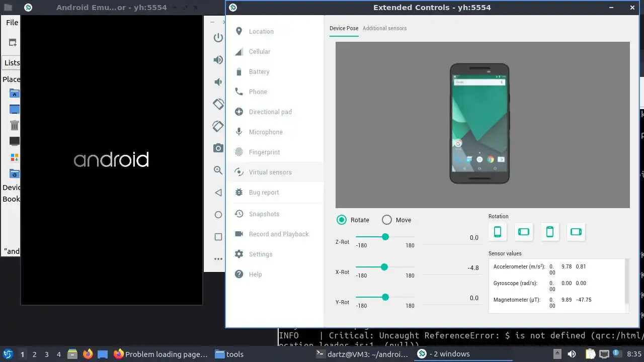Set rotation with fourth landscape rotation icon
644x362 pixels.
coord(576,232)
